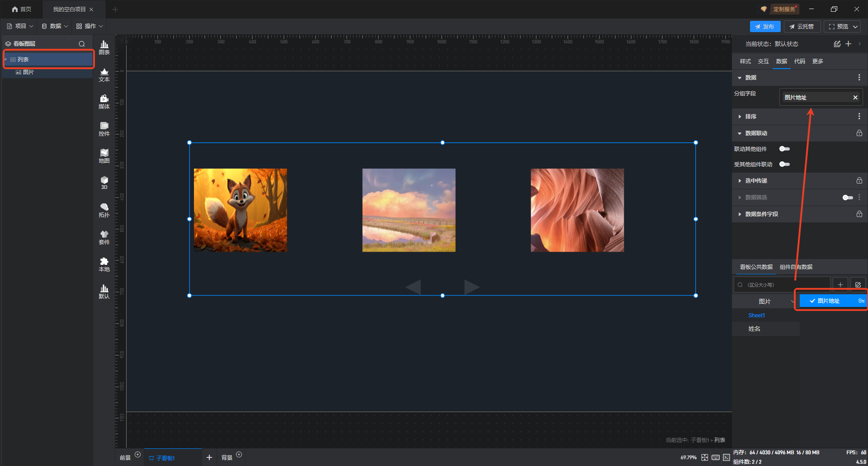Open more options for the 排序 section
Image resolution: width=868 pixels, height=466 pixels.
pos(859,117)
